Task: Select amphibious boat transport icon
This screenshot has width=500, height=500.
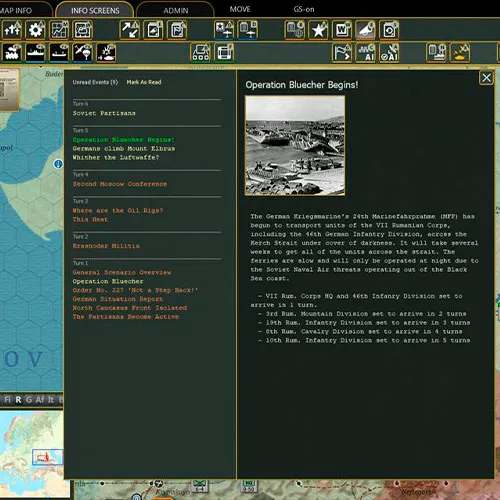Action: (x=59, y=53)
